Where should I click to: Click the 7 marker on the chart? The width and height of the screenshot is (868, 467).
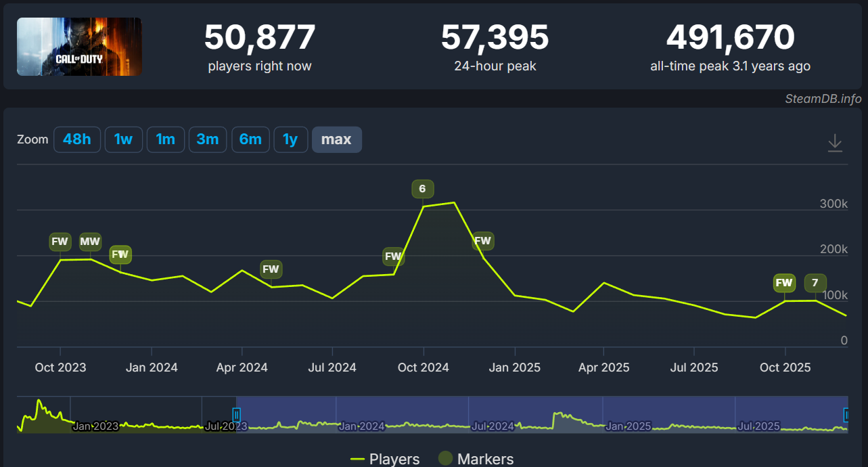[815, 283]
